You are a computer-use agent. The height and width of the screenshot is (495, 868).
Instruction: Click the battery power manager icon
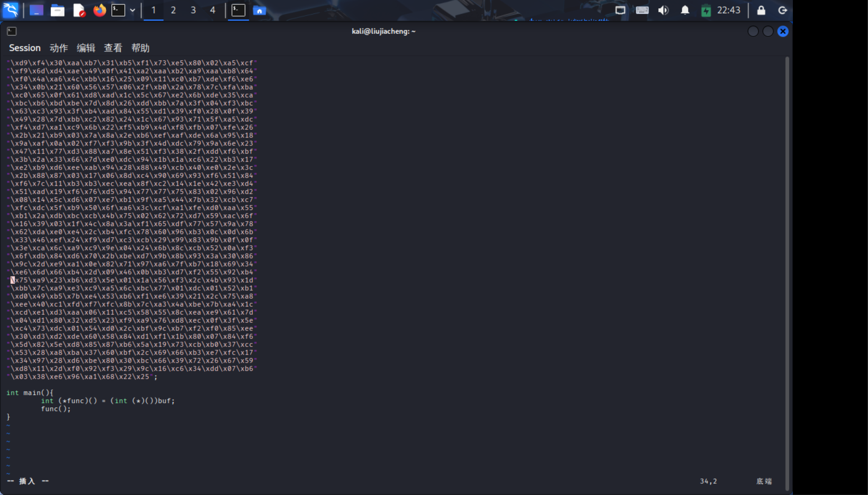pos(706,11)
